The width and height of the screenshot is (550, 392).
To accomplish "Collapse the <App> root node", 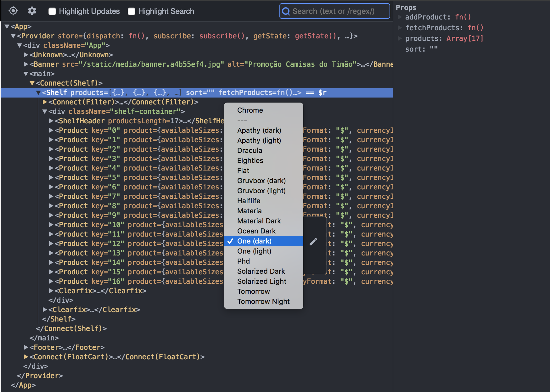I will 7,26.
